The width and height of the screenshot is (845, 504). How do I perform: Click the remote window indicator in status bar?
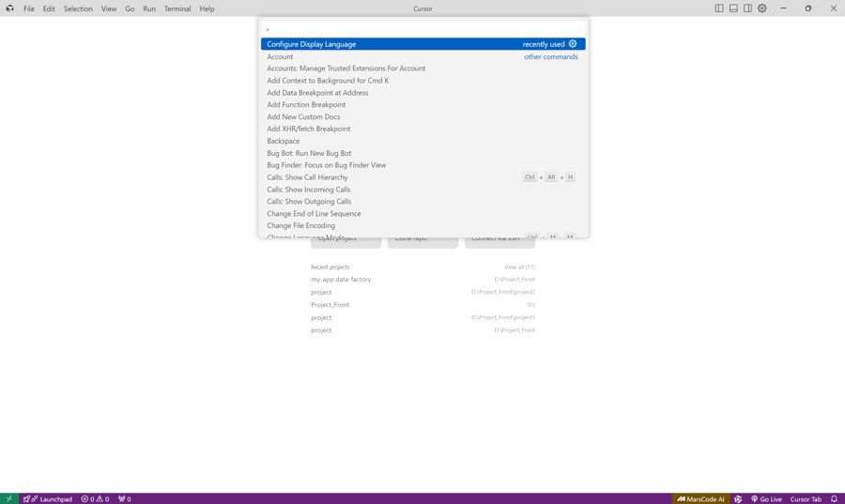[x=9, y=498]
